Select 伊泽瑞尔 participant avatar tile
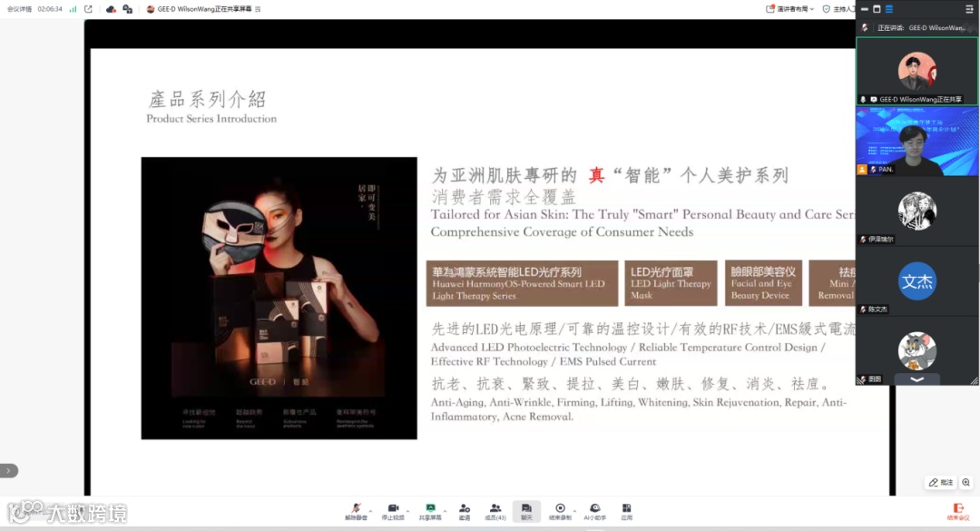 pos(916,211)
